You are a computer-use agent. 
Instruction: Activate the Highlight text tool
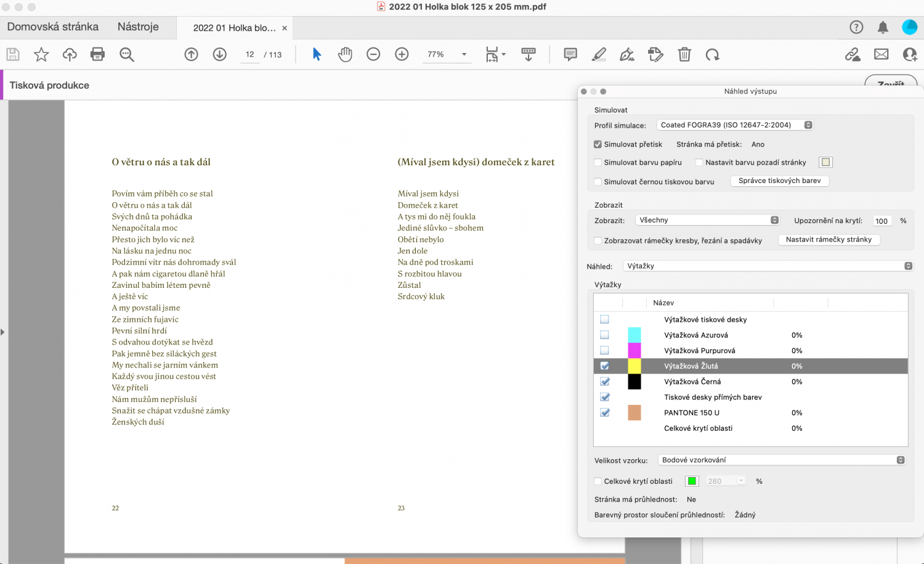pyautogui.click(x=598, y=54)
